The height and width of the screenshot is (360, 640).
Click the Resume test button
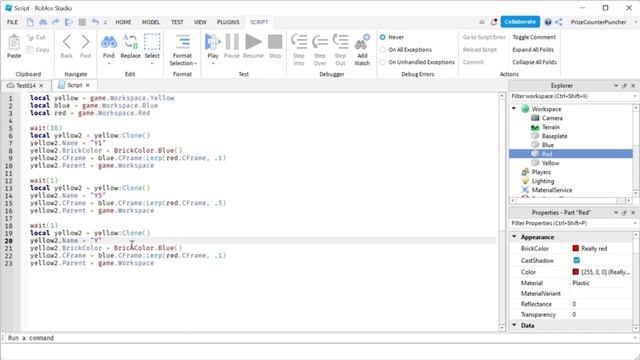(253, 42)
